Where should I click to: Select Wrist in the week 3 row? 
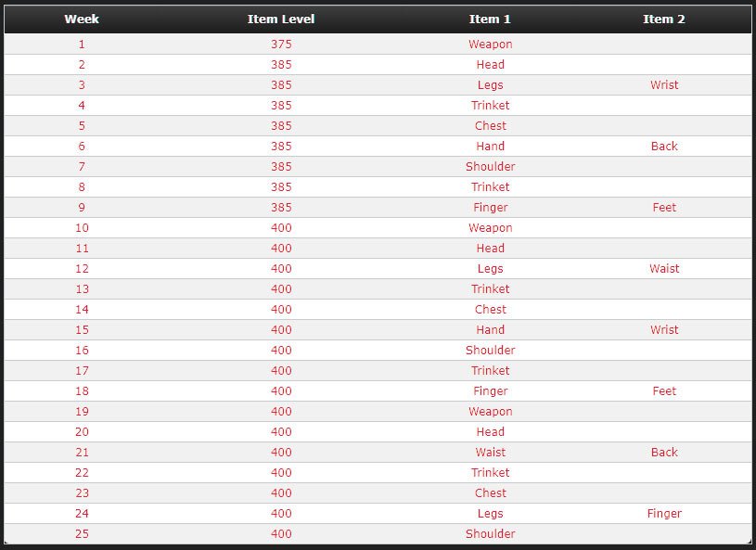click(664, 85)
